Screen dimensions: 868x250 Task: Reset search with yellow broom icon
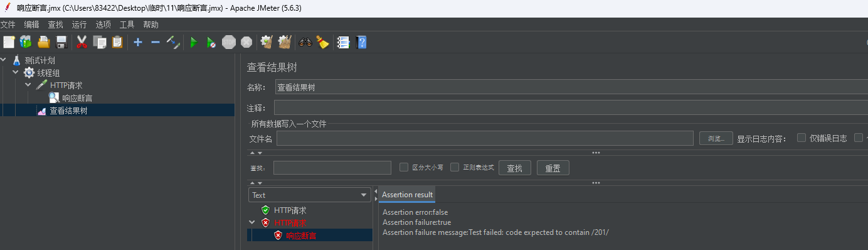[322, 42]
